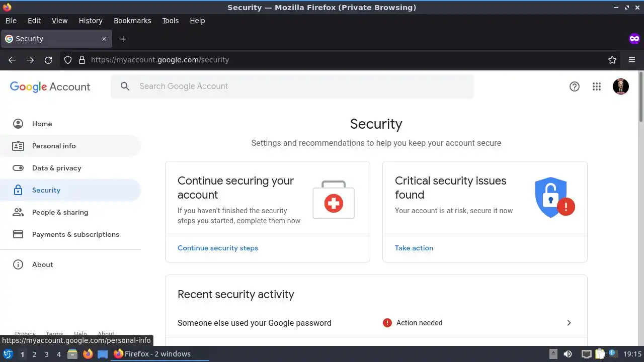Click the 'Take action' link
644x362 pixels.
(414, 248)
